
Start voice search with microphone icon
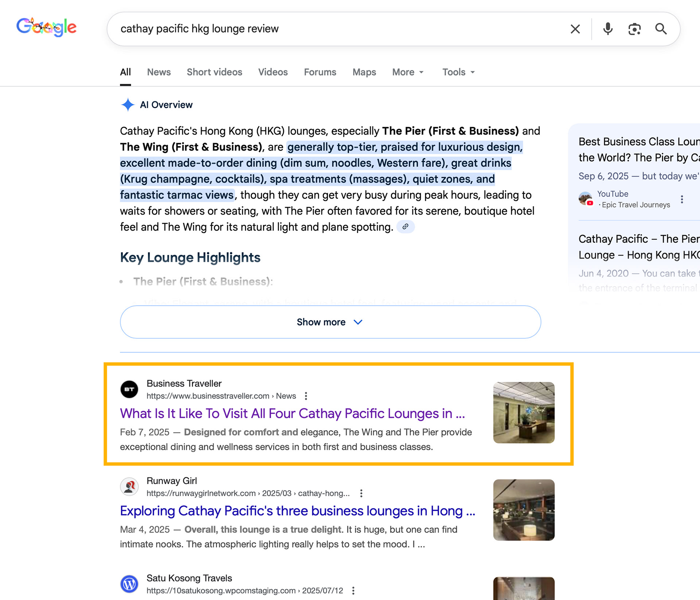click(608, 29)
